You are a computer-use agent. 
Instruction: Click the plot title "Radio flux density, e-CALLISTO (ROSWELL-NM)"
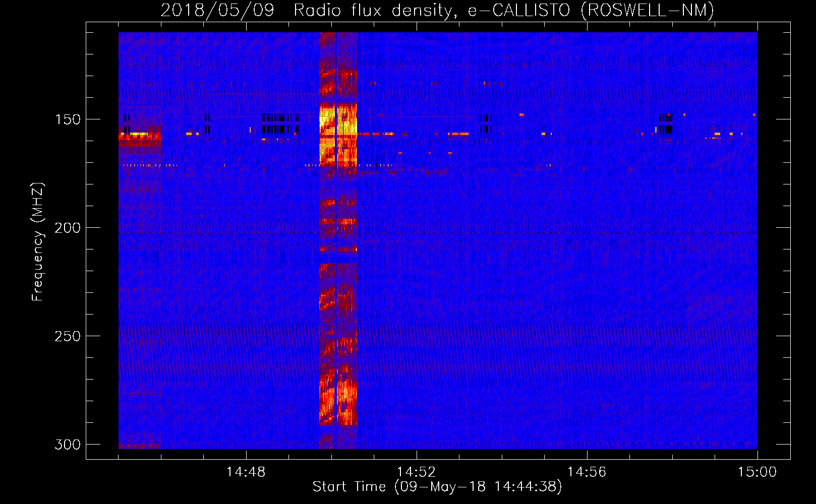pos(504,10)
